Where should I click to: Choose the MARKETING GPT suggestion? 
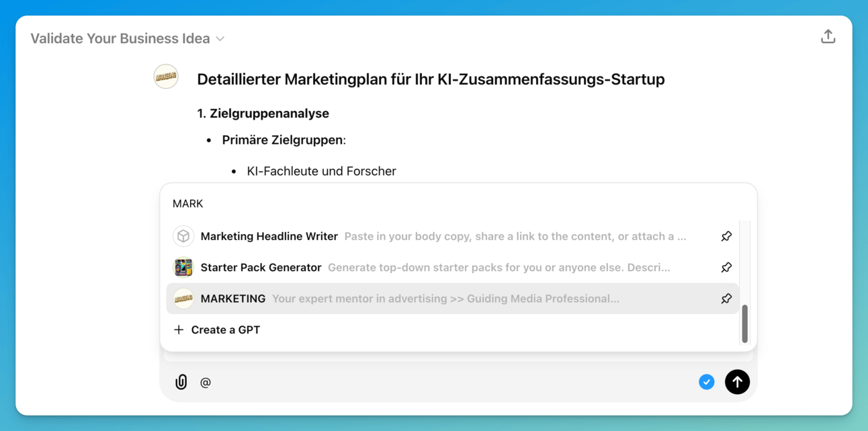click(x=233, y=299)
